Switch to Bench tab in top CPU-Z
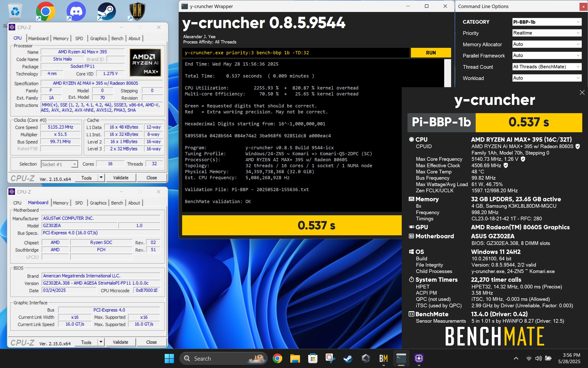Viewport: 588px width, 368px height. (117, 38)
